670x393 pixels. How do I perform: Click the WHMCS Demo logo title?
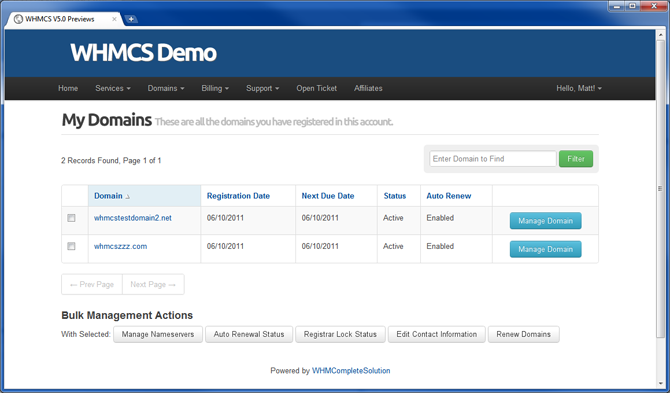(x=144, y=53)
